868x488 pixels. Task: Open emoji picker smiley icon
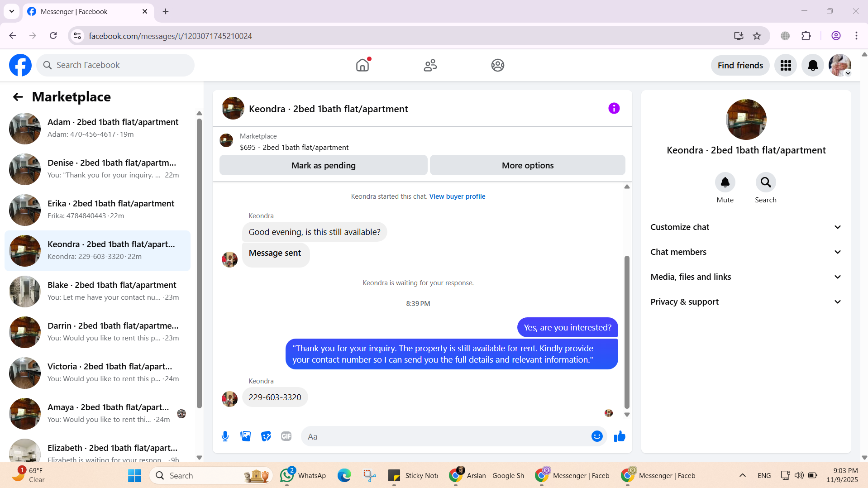597,436
